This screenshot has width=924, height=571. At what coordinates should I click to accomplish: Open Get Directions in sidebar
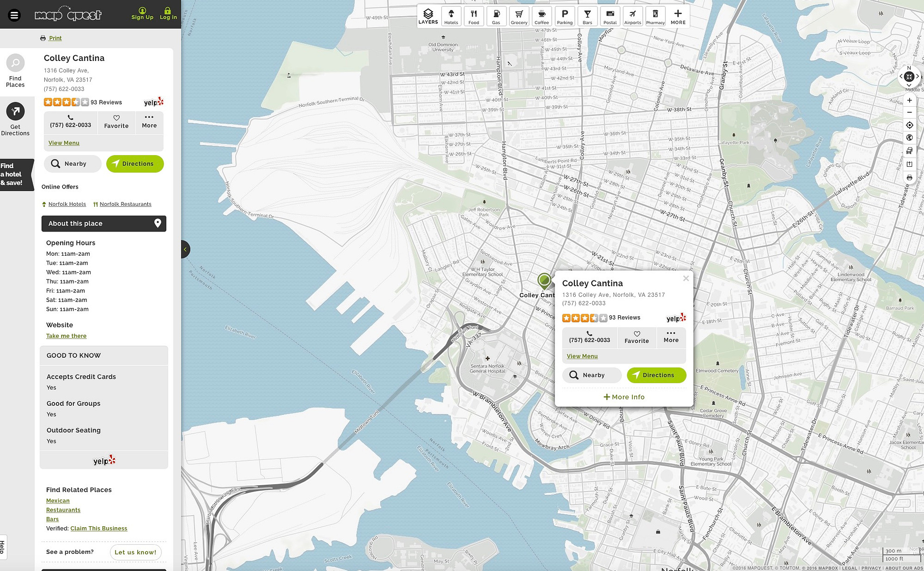[15, 120]
